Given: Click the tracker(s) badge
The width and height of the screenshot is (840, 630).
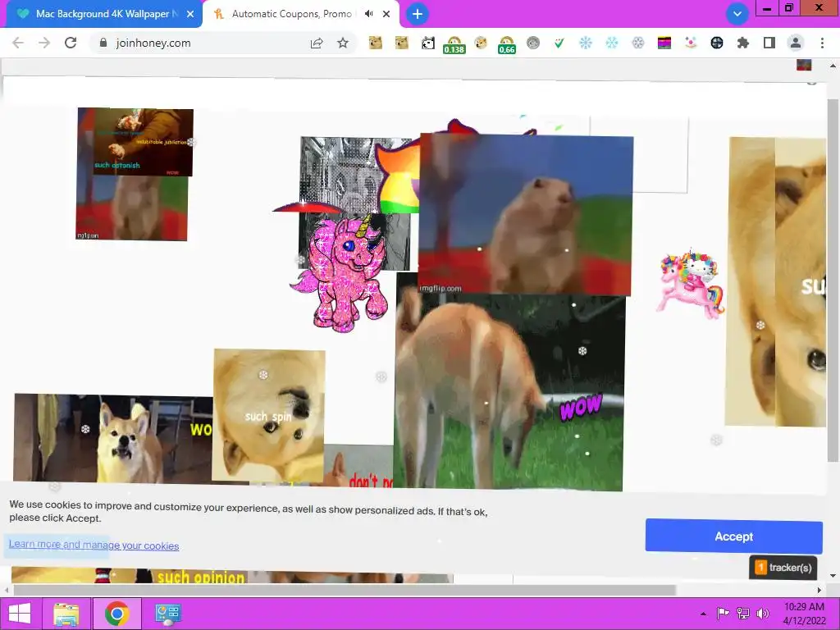Looking at the screenshot, I should [x=783, y=568].
